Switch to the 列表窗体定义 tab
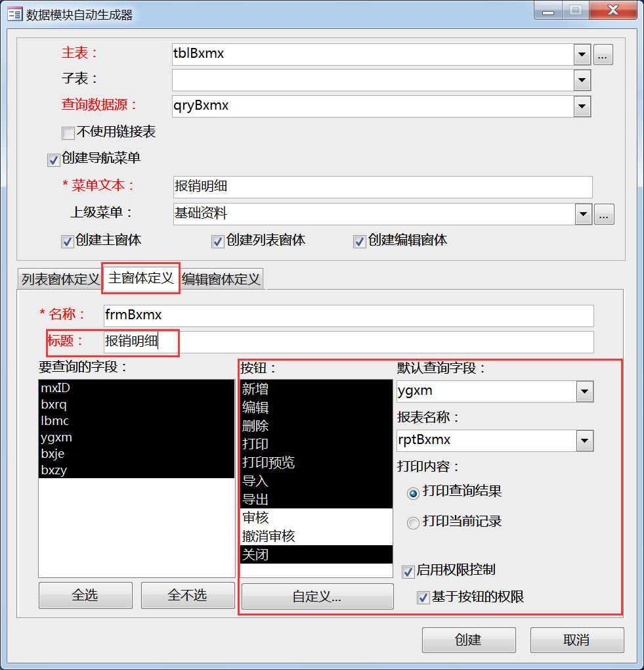This screenshot has width=644, height=670. 60,279
